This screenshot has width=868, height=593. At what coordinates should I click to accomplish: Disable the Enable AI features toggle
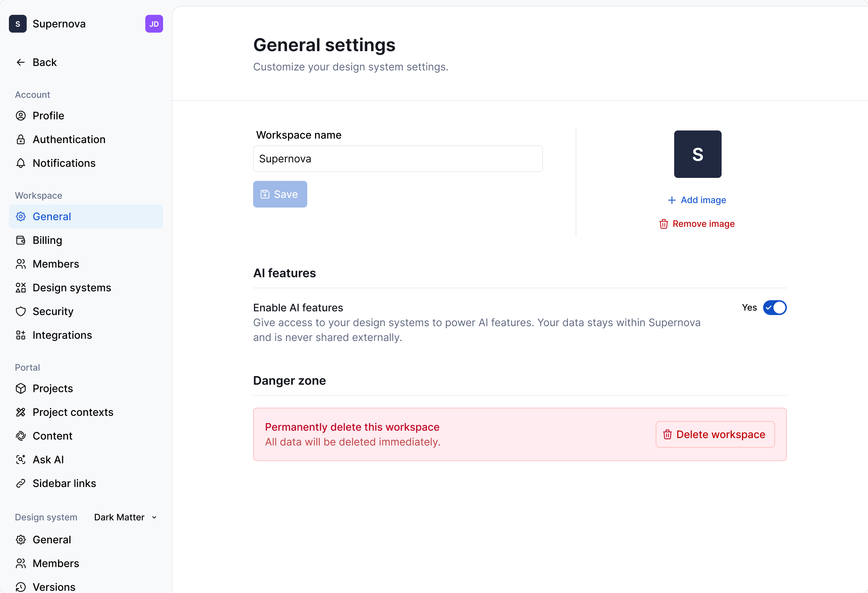click(775, 308)
